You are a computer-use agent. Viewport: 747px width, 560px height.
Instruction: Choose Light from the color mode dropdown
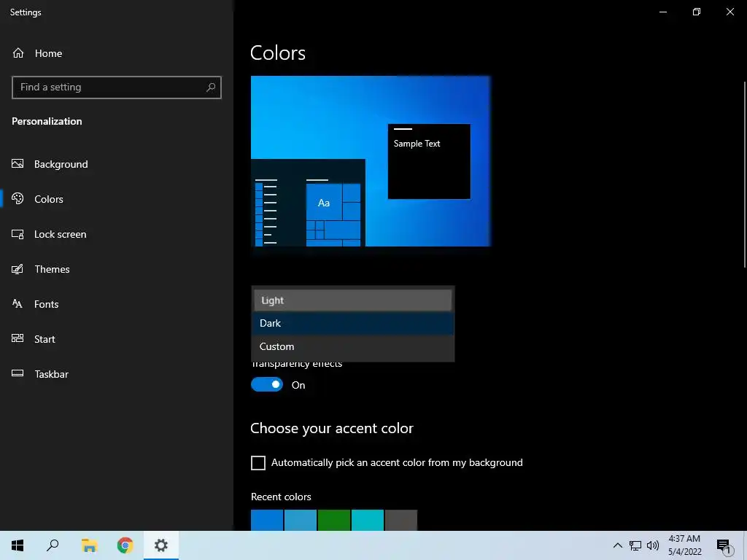(x=353, y=300)
